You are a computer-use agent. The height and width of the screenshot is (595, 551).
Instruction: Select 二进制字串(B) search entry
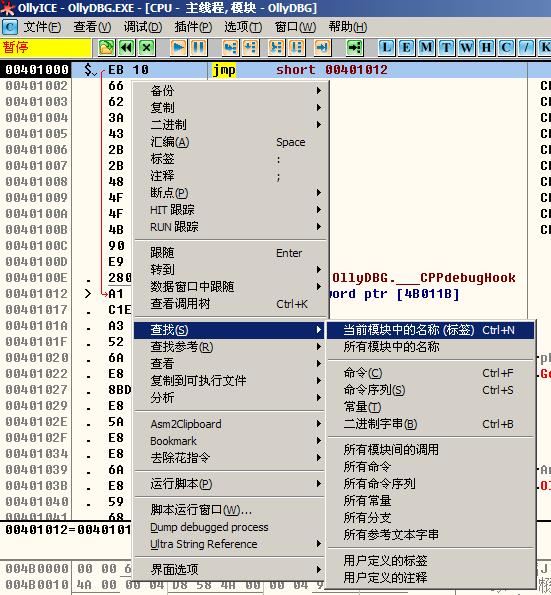pos(431,424)
